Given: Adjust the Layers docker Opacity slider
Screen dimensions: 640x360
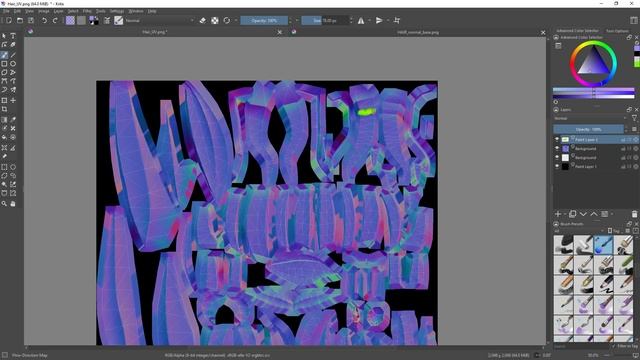Looking at the screenshot, I should 588,129.
